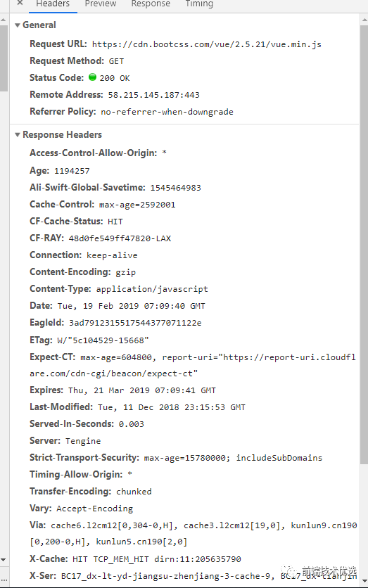
Task: Click the green status code indicator
Action: pyautogui.click(x=92, y=77)
